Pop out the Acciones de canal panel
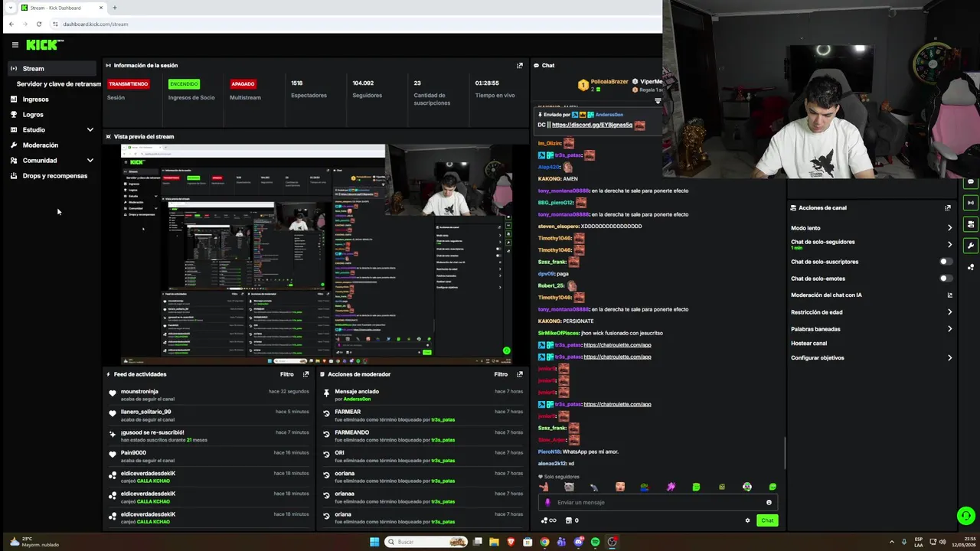980x551 pixels. coord(948,207)
